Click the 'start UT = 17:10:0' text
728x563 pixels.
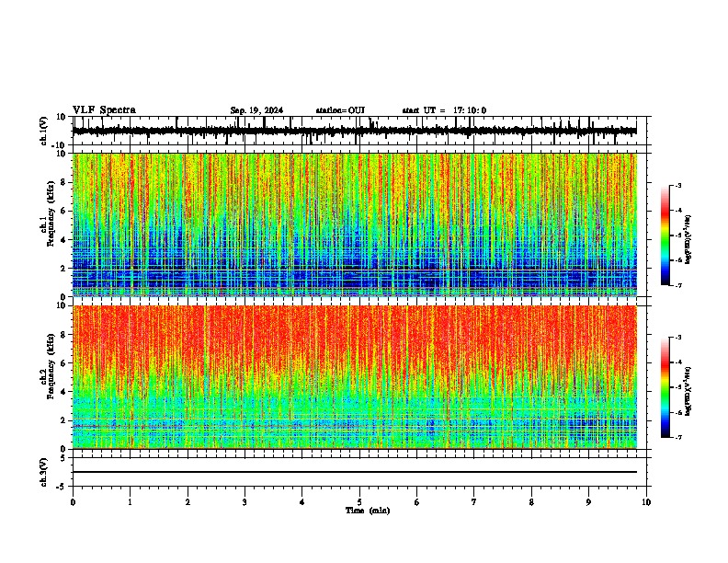pyautogui.click(x=444, y=110)
